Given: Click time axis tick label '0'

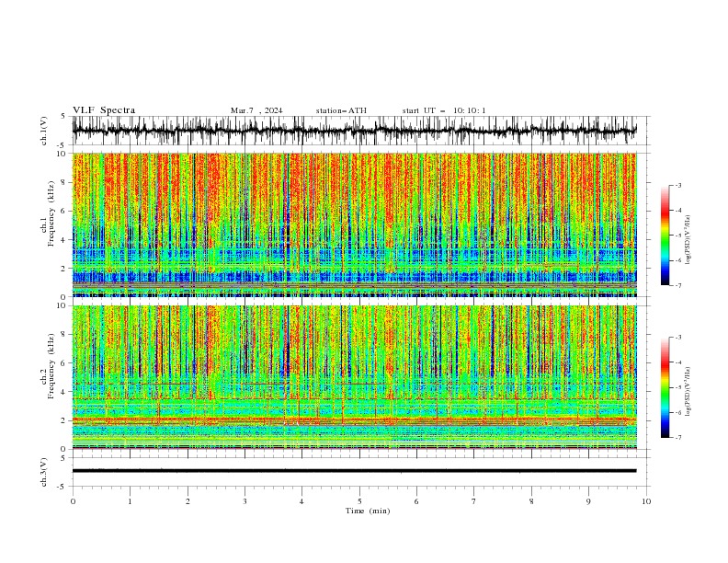Looking at the screenshot, I should 73,501.
